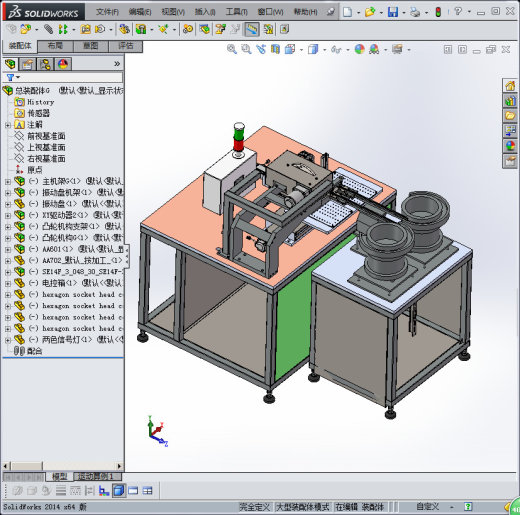
Task: Open the Appearances tab in the task pane
Action: tap(510, 146)
